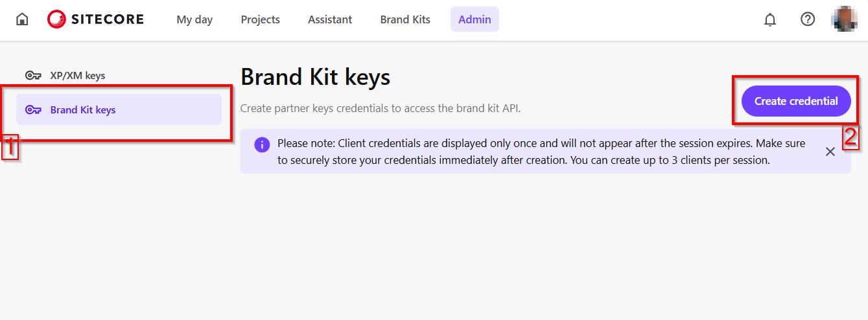Image resolution: width=868 pixels, height=320 pixels.
Task: Click the 'Please note' message text
Action: tap(541, 152)
